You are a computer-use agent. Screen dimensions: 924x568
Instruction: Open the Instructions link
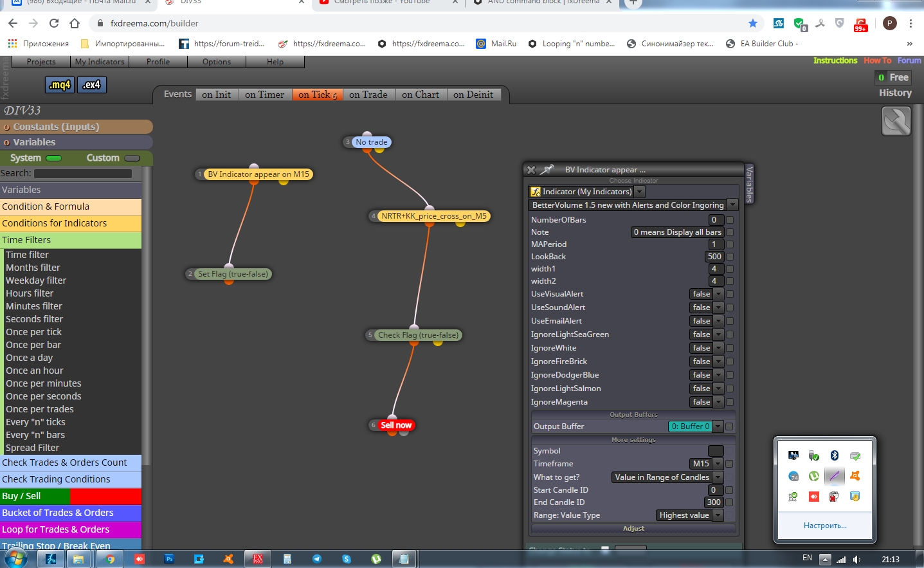[835, 60]
